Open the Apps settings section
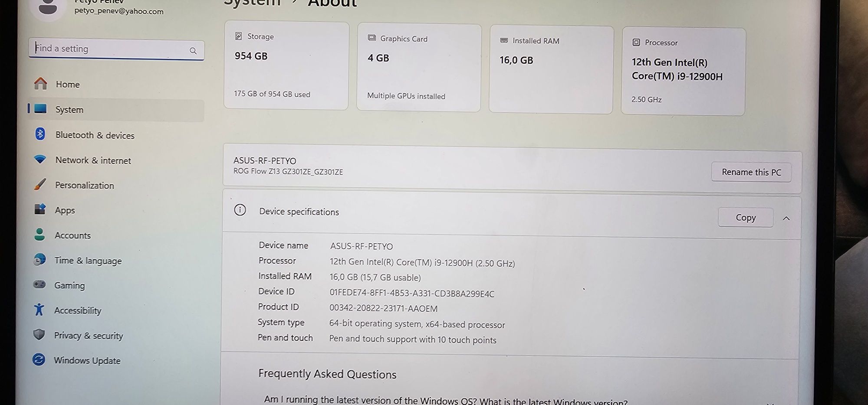This screenshot has height=405, width=868. (116, 210)
